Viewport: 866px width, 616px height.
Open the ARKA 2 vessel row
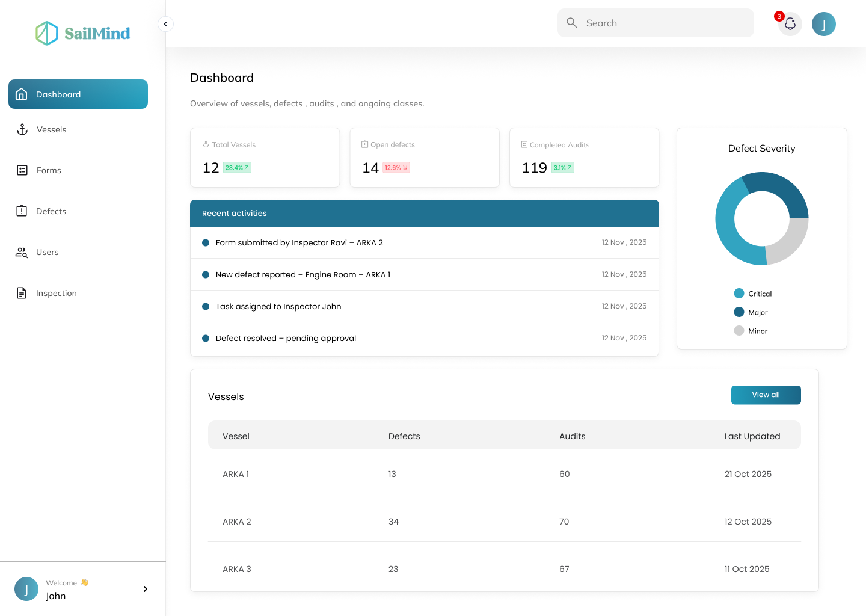[237, 522]
